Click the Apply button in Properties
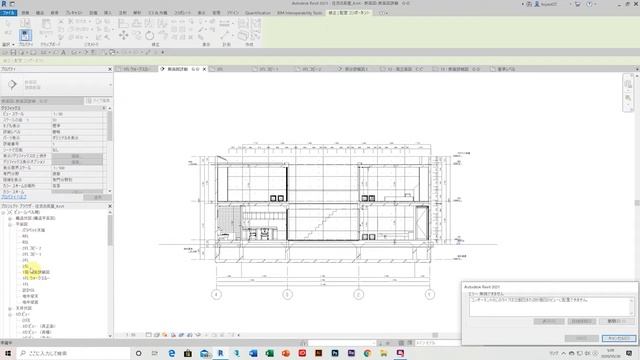Screen dimensions: 640x360 click(97, 197)
